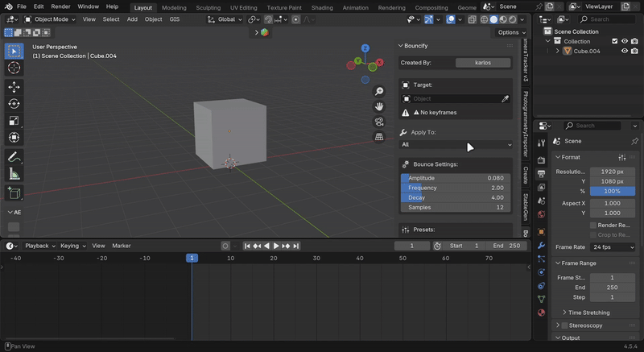
Task: Adjust the Decay slider
Action: coord(456,197)
